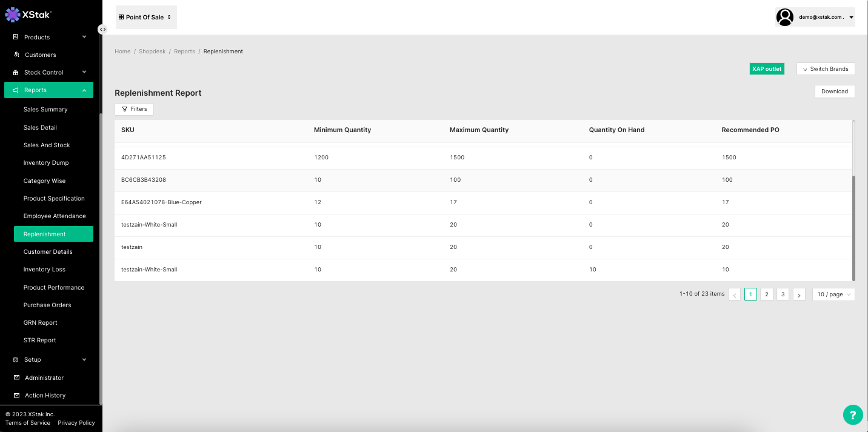Viewport: 868px width, 432px height.
Task: Collapse the Reports menu section
Action: 84,90
